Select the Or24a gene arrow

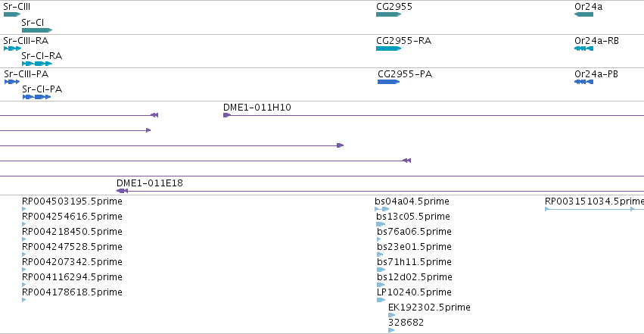[x=583, y=14]
